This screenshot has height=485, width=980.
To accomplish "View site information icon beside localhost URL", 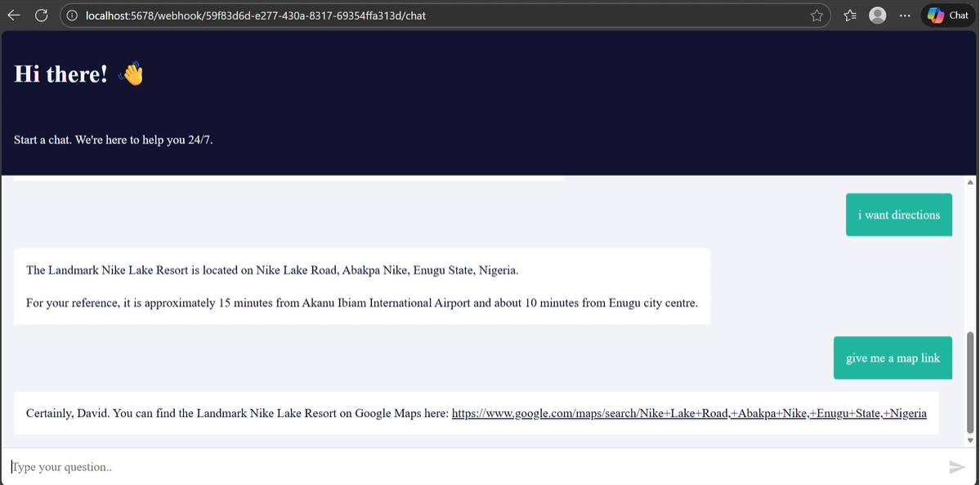I will [x=72, y=16].
